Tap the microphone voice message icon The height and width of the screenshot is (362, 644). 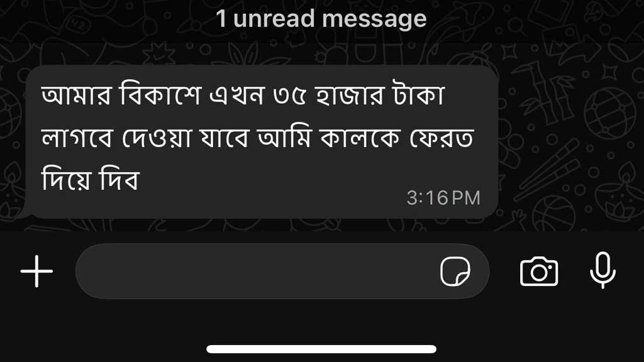[602, 270]
